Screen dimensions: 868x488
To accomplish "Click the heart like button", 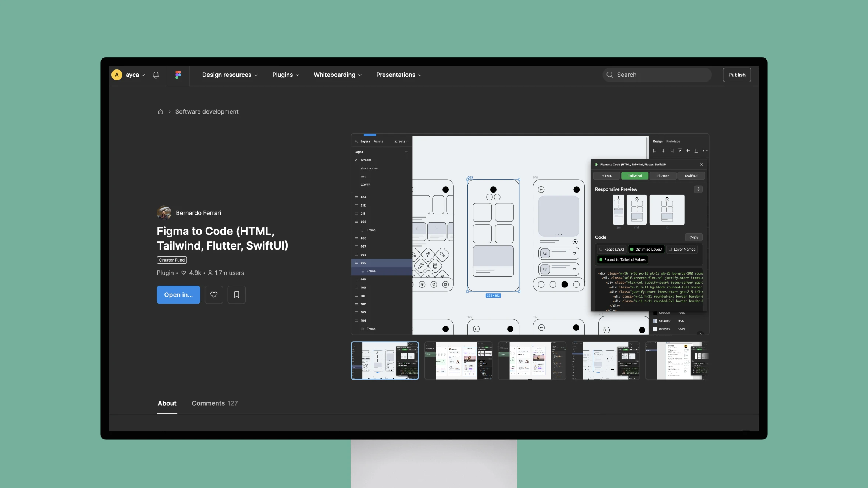I will pyautogui.click(x=214, y=295).
